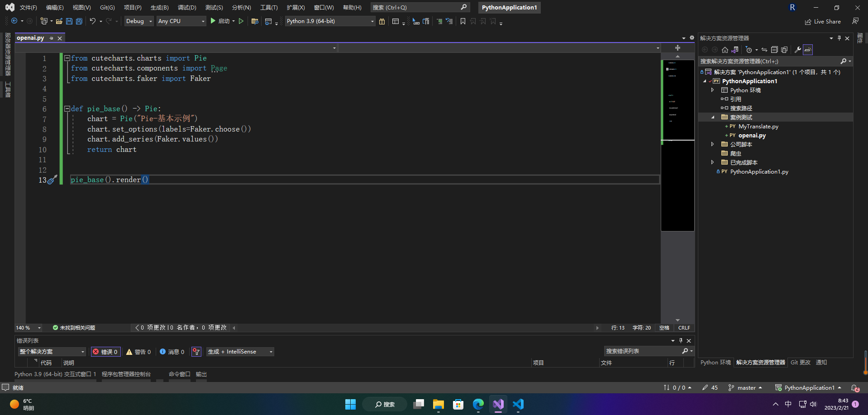Click the PythonApplication1 repository status button
This screenshot has width=868, height=415.
point(808,388)
